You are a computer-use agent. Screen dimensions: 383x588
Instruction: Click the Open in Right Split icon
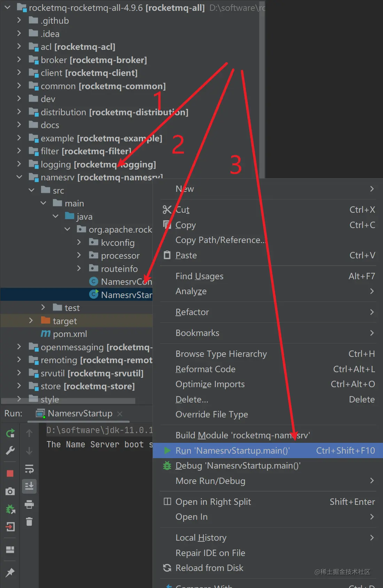pyautogui.click(x=167, y=501)
